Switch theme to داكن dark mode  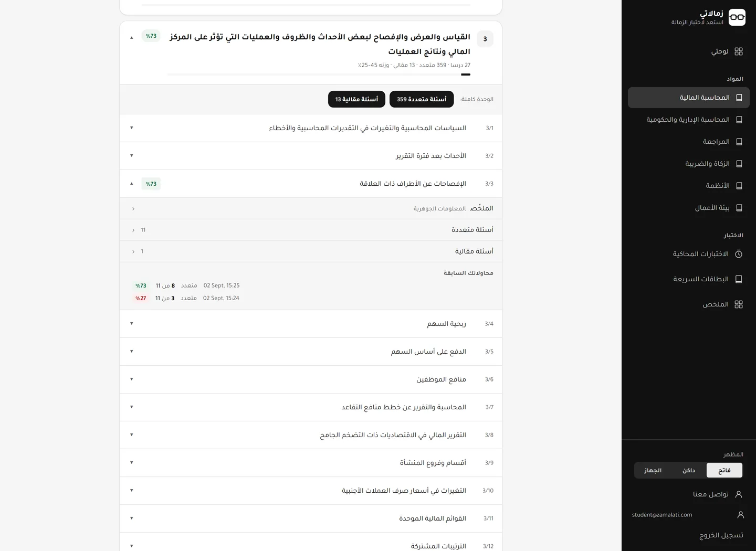(689, 470)
